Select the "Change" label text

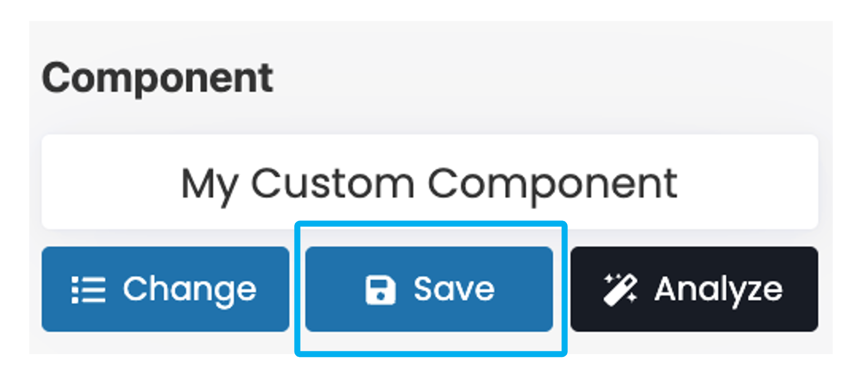190,290
